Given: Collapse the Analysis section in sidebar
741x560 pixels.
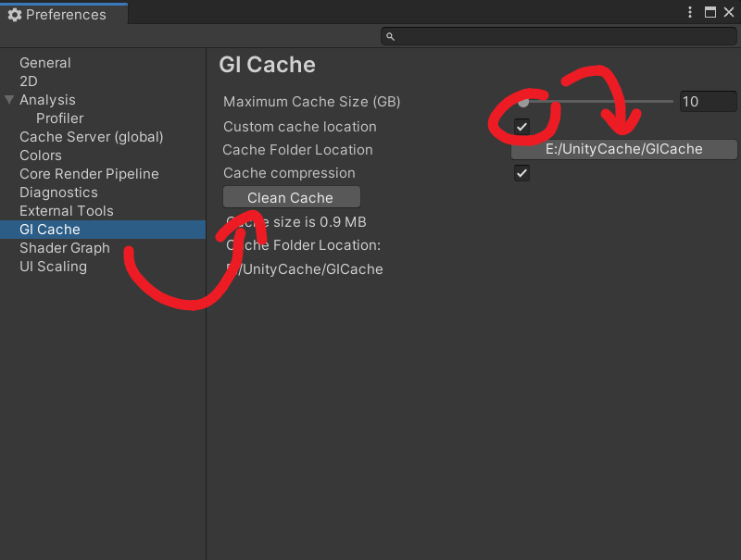Looking at the screenshot, I should 9,99.
